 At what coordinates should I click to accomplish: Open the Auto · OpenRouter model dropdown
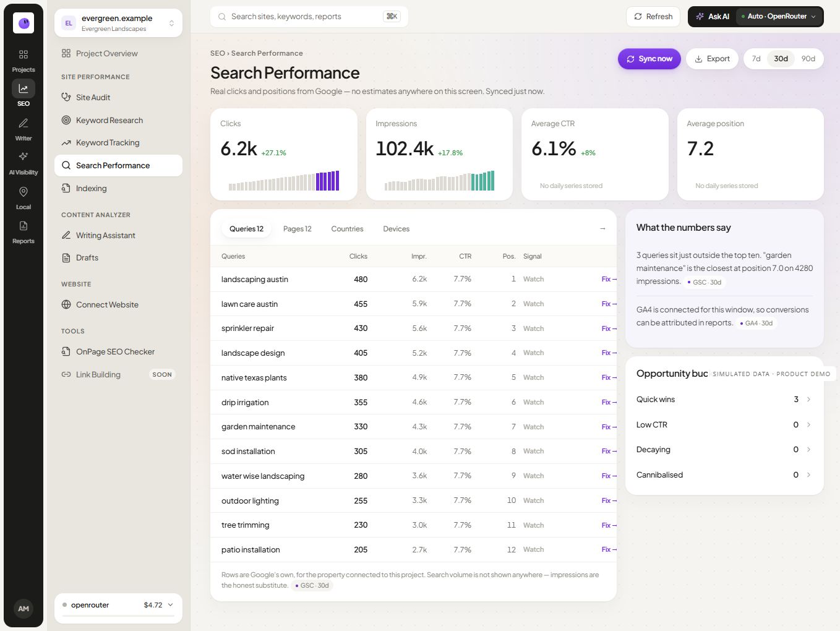[x=779, y=17]
